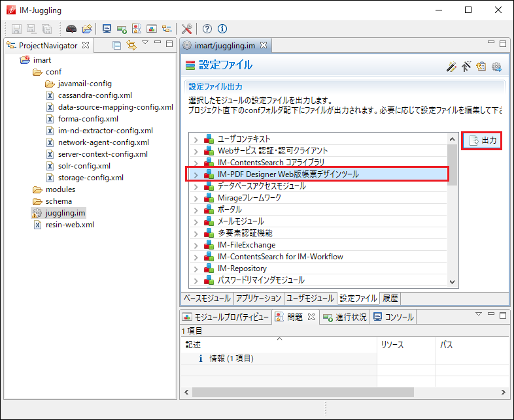514x420 pixels.
Task: Expand IM-PDF Designer Web版帳票デザインツール
Action: tap(196, 175)
